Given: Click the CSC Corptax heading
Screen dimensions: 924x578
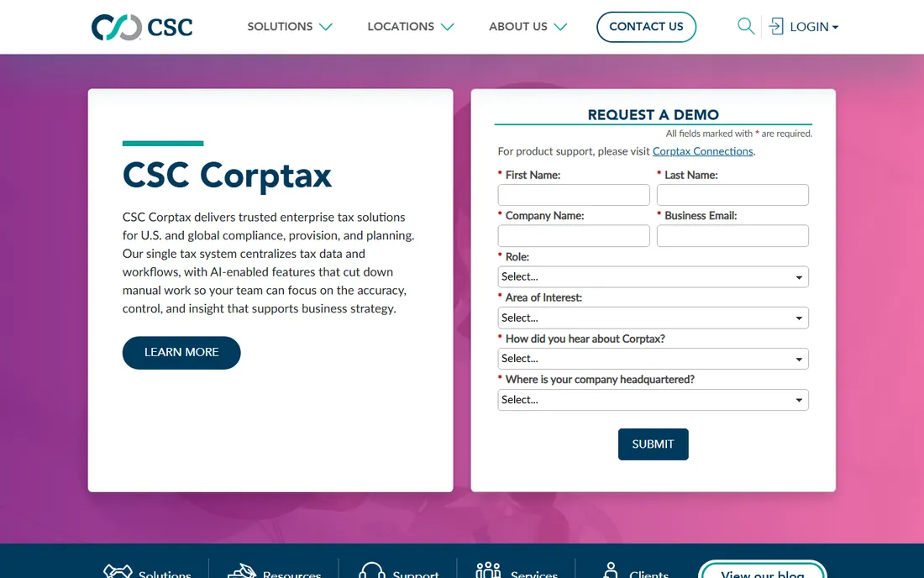Looking at the screenshot, I should [x=227, y=176].
